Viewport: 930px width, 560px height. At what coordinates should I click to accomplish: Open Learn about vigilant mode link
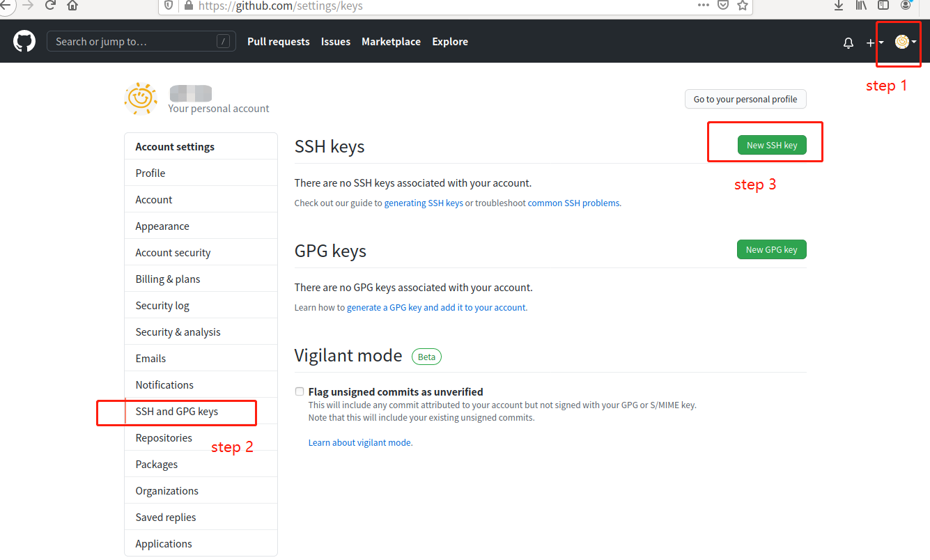(x=360, y=443)
